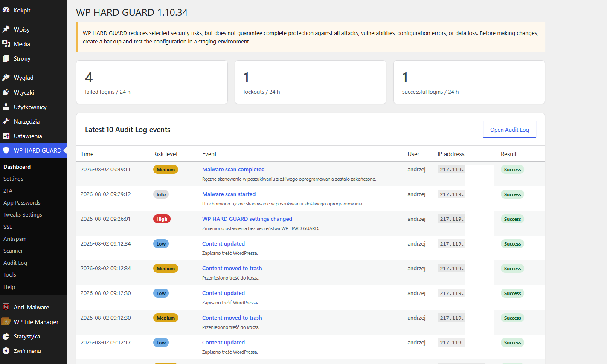Open the Kokpit menu item
This screenshot has height=364, width=607.
point(33,10)
